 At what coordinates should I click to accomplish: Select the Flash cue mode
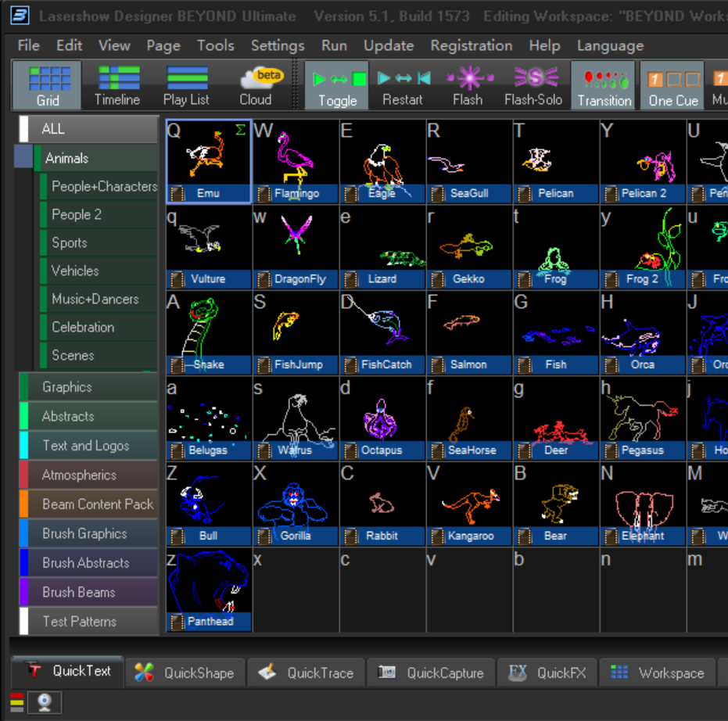point(468,86)
